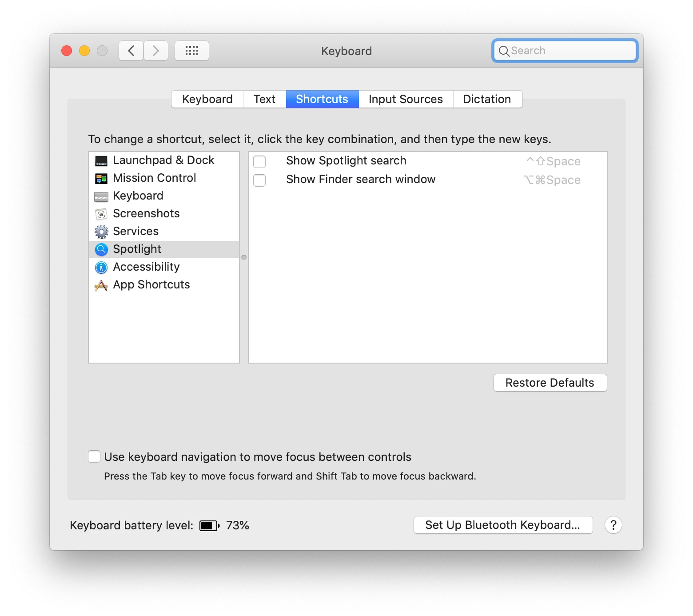The height and width of the screenshot is (616, 693).
Task: Click the keyboard battery level icon
Action: [210, 526]
